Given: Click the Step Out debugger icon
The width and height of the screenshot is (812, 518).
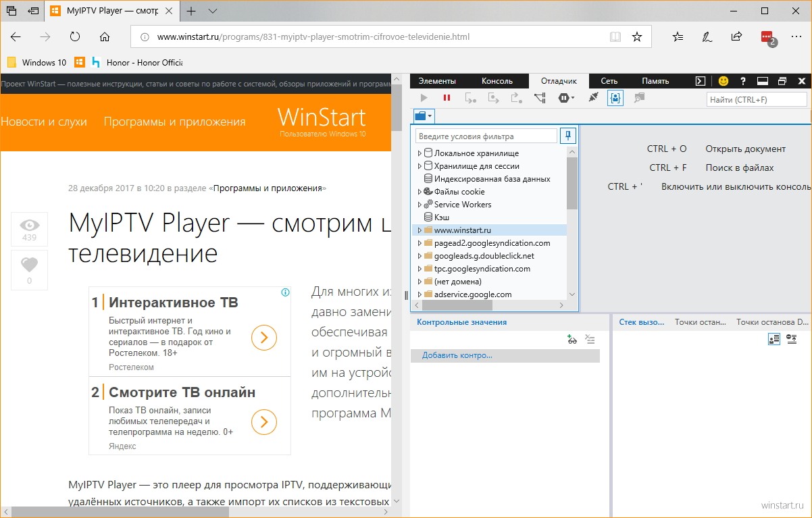Looking at the screenshot, I should [517, 98].
